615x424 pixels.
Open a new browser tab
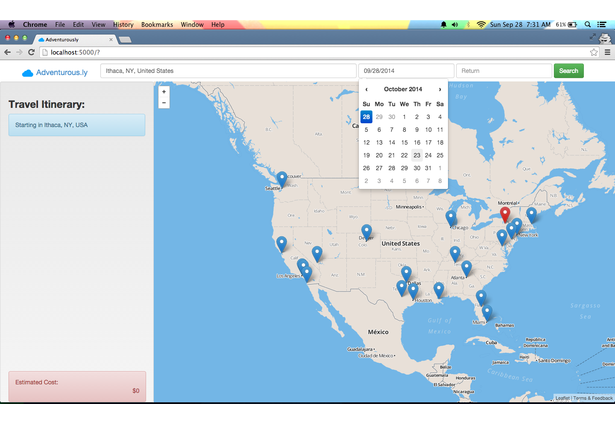pos(125,40)
